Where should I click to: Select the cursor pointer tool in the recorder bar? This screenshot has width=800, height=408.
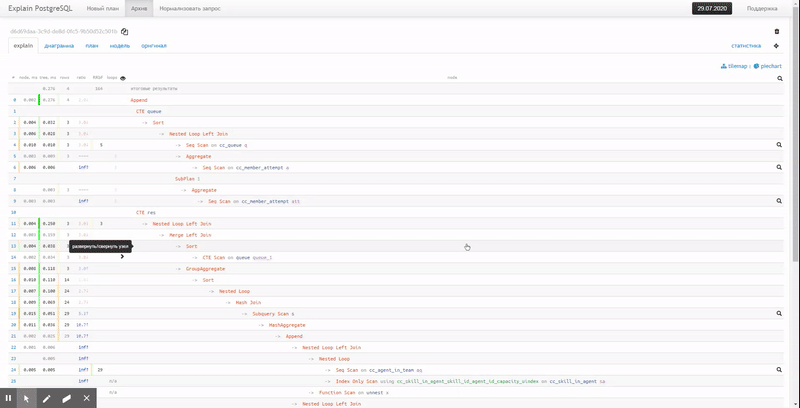(x=27, y=398)
